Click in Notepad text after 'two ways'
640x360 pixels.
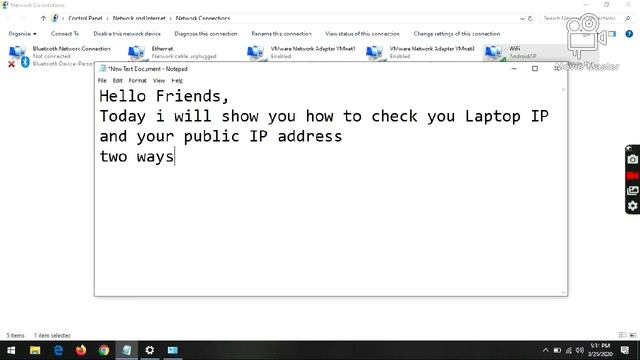[174, 156]
